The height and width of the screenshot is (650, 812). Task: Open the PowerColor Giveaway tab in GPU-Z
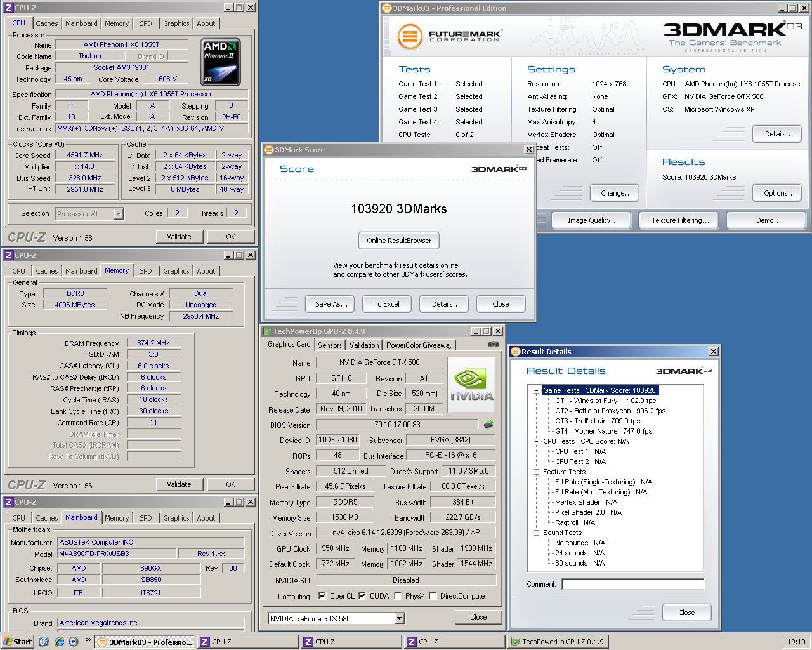pos(419,345)
